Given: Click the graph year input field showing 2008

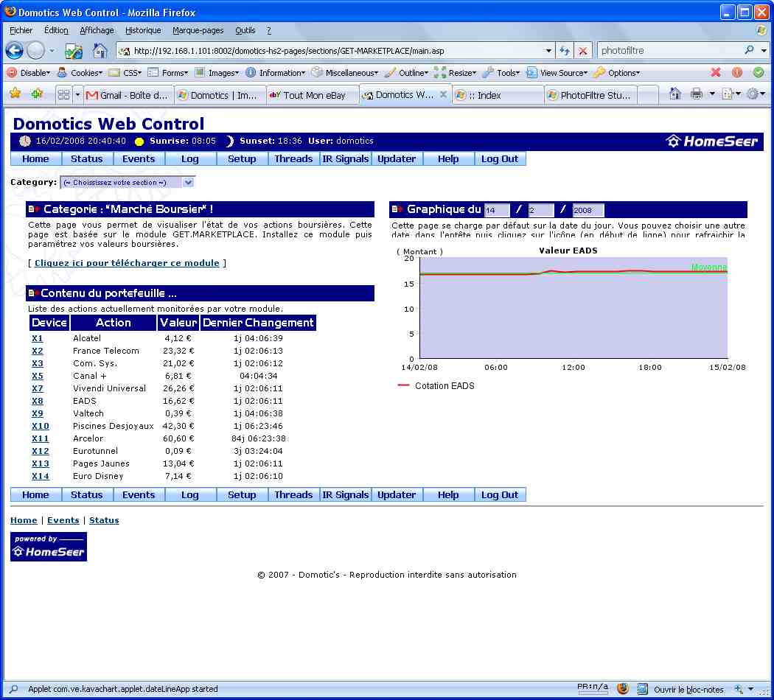Looking at the screenshot, I should point(588,210).
